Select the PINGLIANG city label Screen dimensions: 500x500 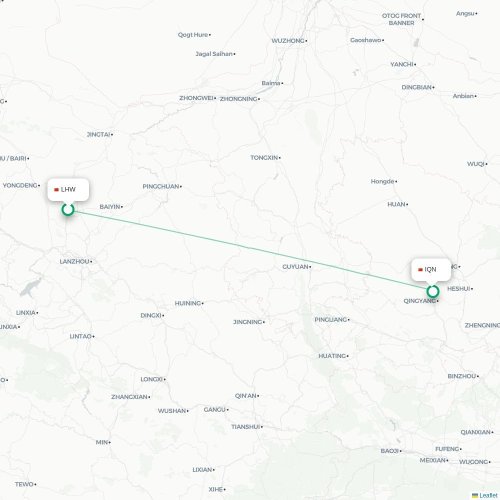331,320
